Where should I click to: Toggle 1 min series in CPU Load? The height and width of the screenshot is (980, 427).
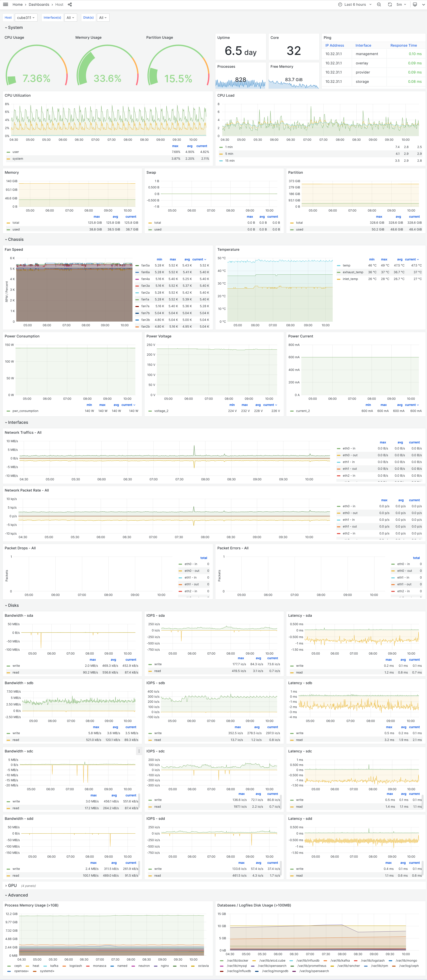tap(229, 147)
